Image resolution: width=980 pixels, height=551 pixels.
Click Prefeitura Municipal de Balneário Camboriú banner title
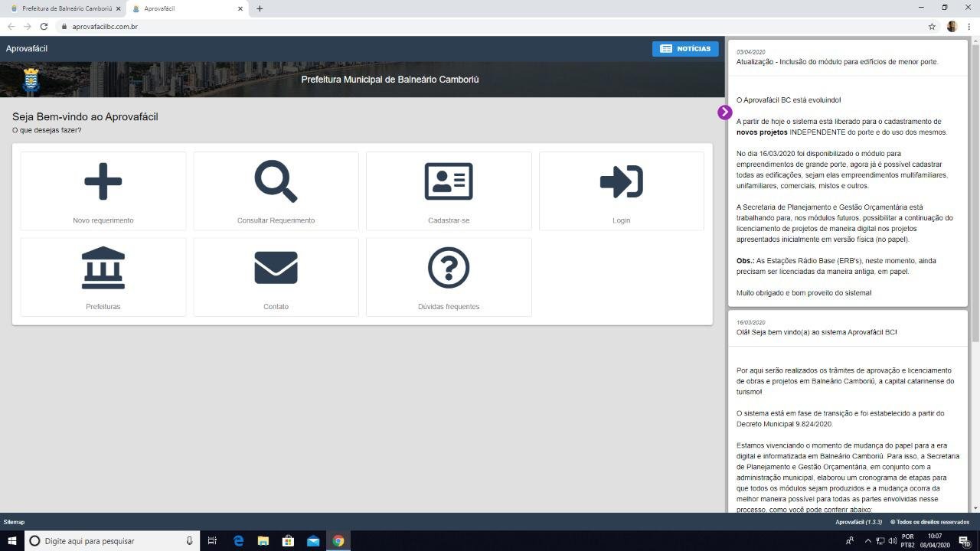[390, 80]
